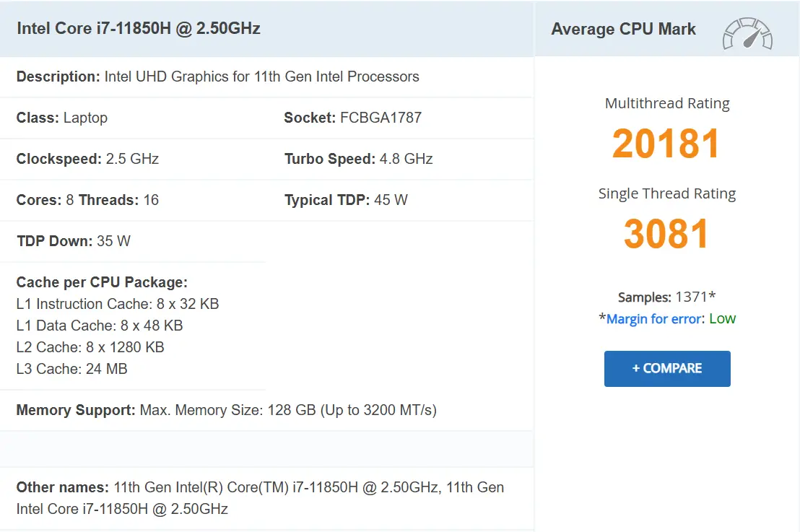Click the speedometer gauge icon
This screenshot has height=532, width=800.
pos(747,34)
